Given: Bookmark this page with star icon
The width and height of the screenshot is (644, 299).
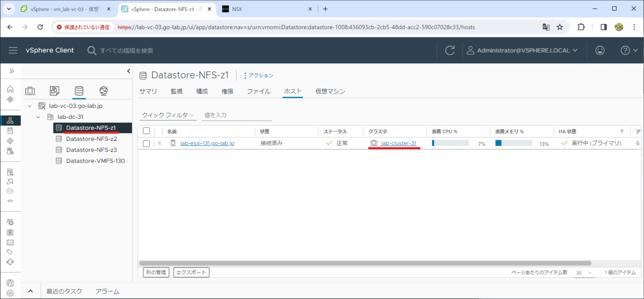Looking at the screenshot, I should 560,27.
